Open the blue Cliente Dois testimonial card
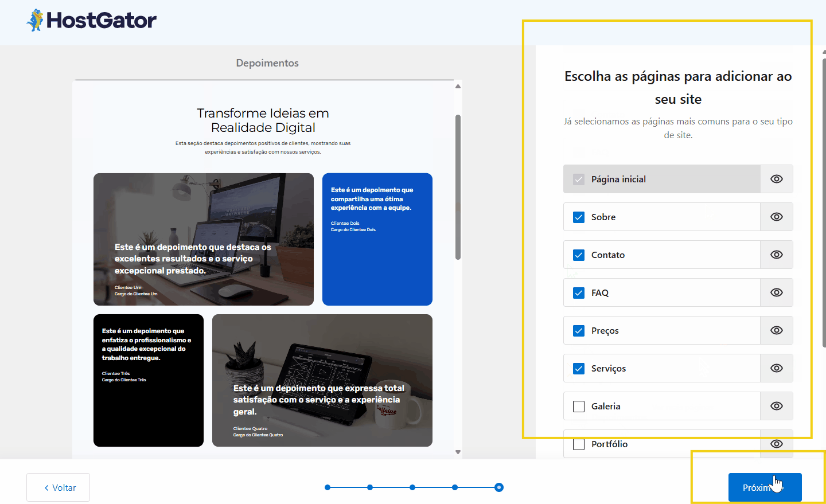 coord(377,239)
